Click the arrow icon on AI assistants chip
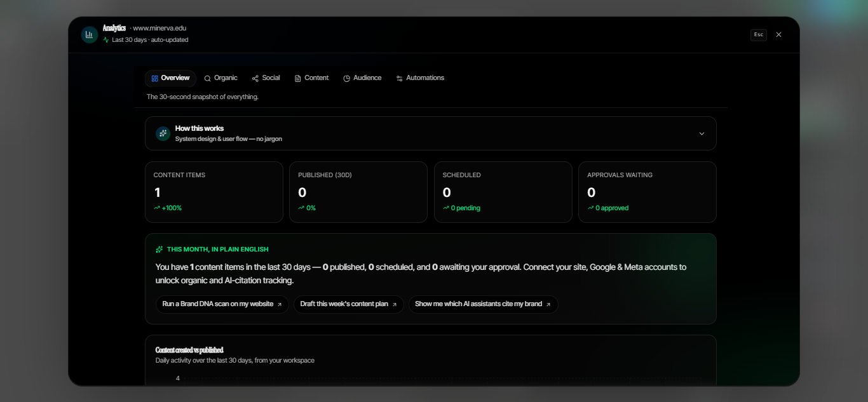This screenshot has height=402, width=868. click(548, 305)
